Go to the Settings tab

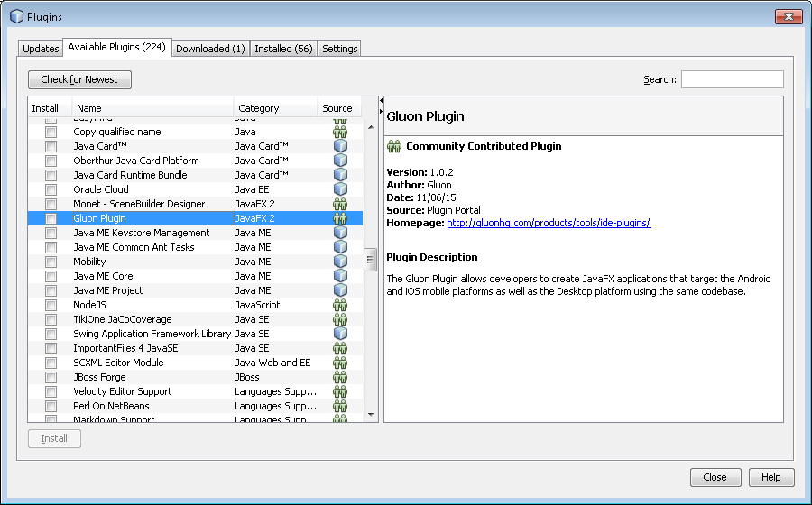tap(340, 49)
